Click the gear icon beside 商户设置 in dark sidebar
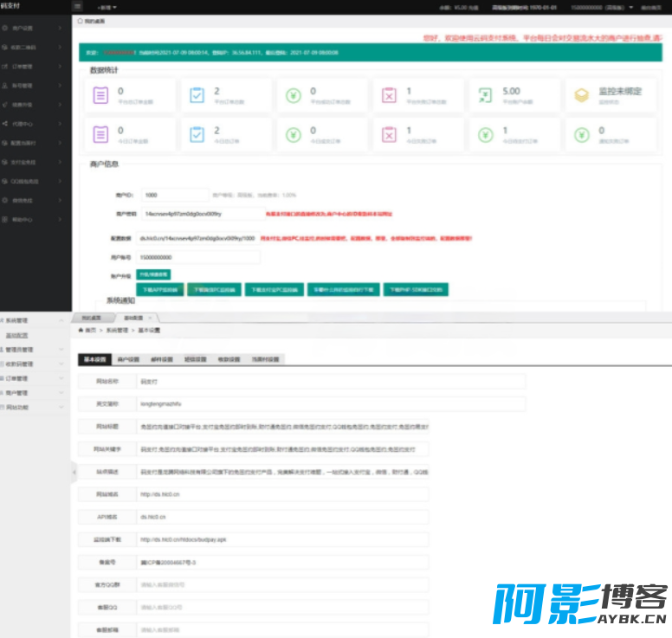The width and height of the screenshot is (672, 638). point(4,28)
